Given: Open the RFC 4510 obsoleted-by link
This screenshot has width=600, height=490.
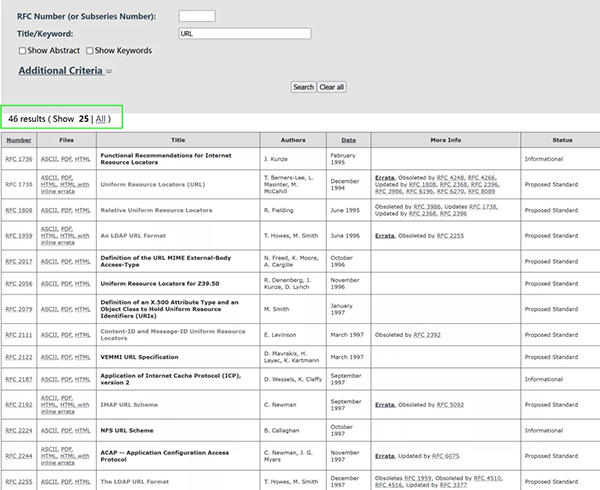Looking at the screenshot, I should click(x=487, y=478).
